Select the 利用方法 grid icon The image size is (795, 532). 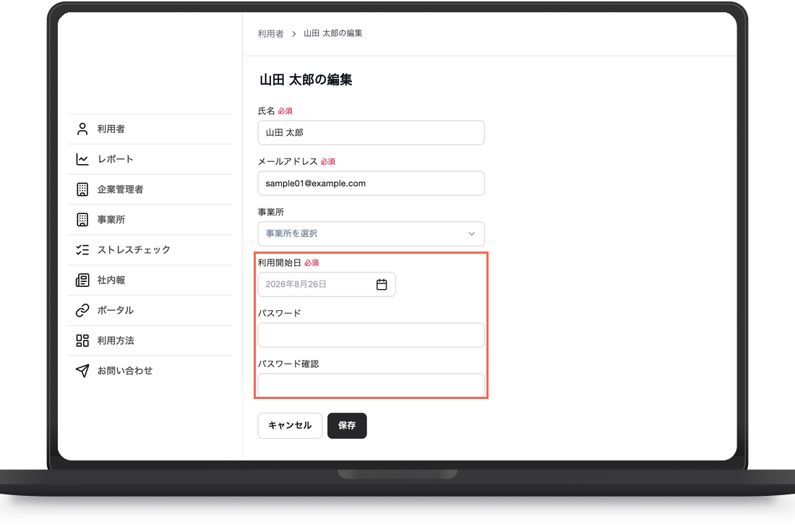coord(82,340)
